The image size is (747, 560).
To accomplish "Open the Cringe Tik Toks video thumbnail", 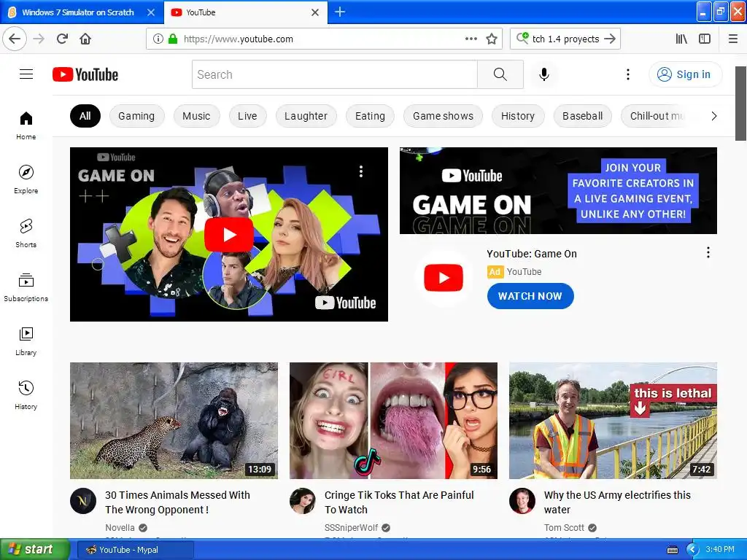I will (x=393, y=421).
